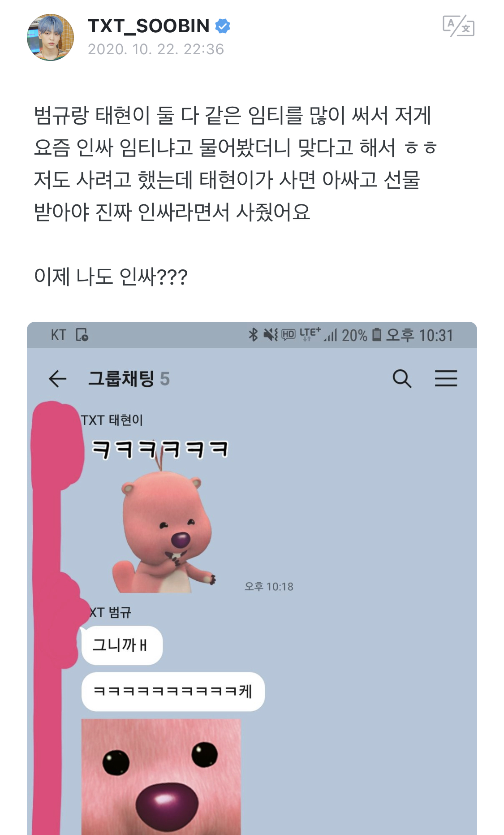Click the screen record icon beside KT

(82, 334)
